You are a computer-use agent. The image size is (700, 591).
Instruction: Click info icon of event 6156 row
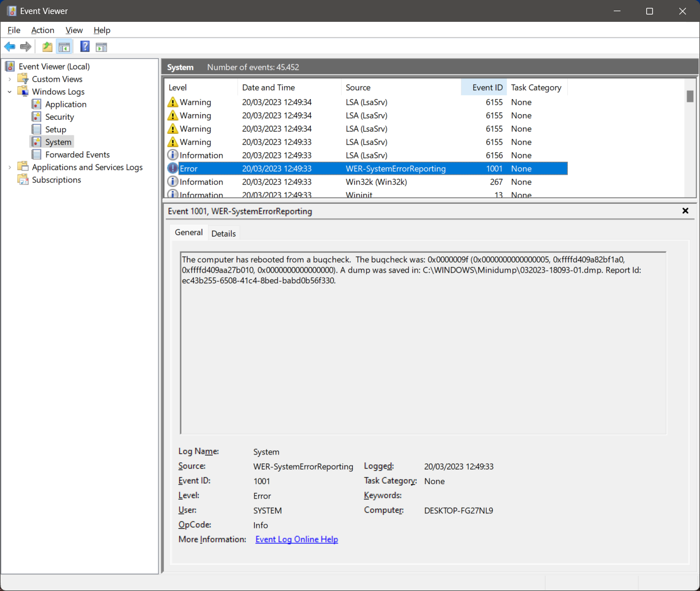pyautogui.click(x=173, y=155)
